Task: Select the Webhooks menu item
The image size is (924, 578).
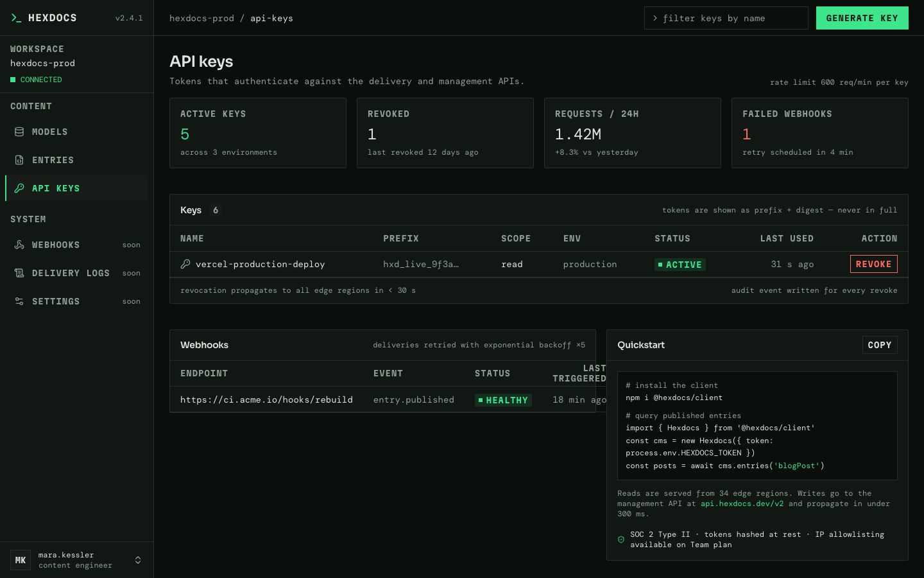Action: tap(76, 245)
